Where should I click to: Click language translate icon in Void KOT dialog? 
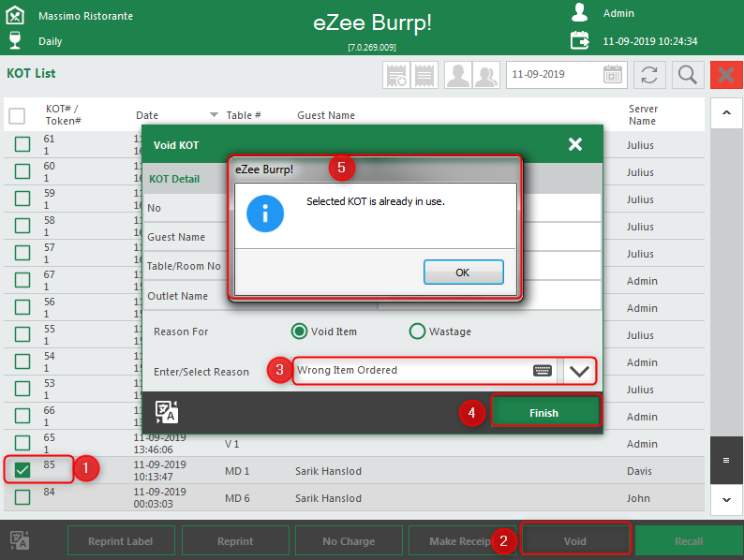tap(167, 412)
